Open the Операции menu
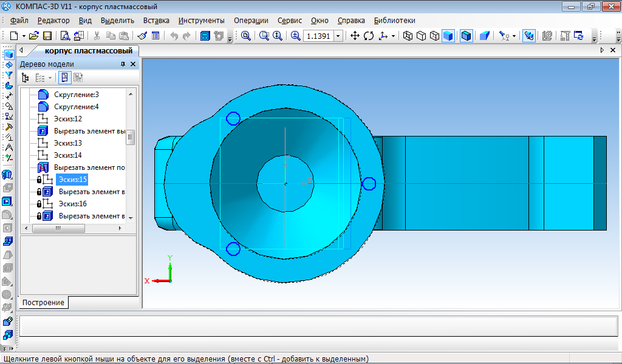The image size is (622, 364). 251,20
